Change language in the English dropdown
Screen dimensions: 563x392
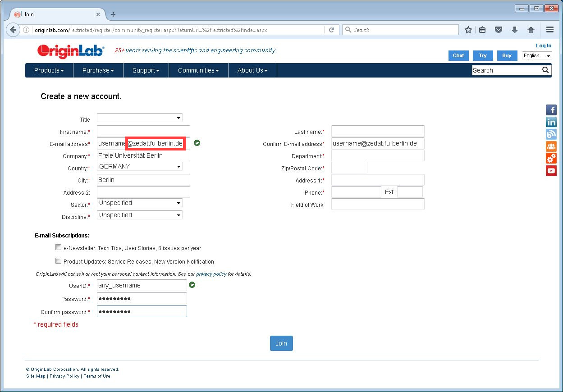point(537,56)
